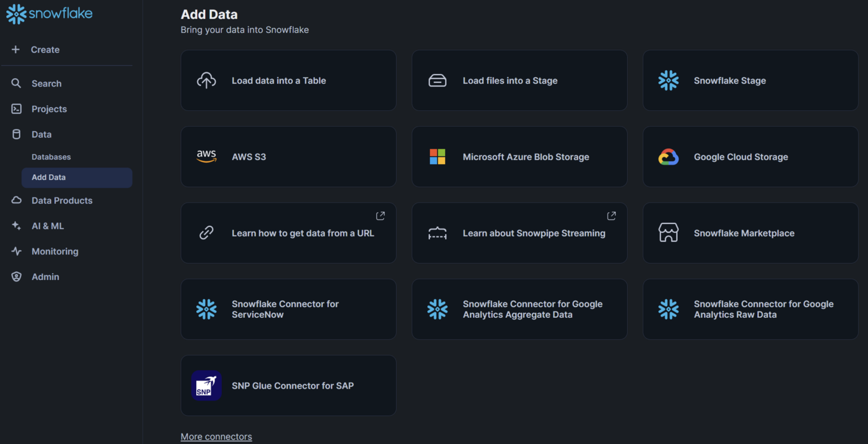868x444 pixels.
Task: Click the Snowflake Marketplace storefront icon
Action: [x=669, y=233]
